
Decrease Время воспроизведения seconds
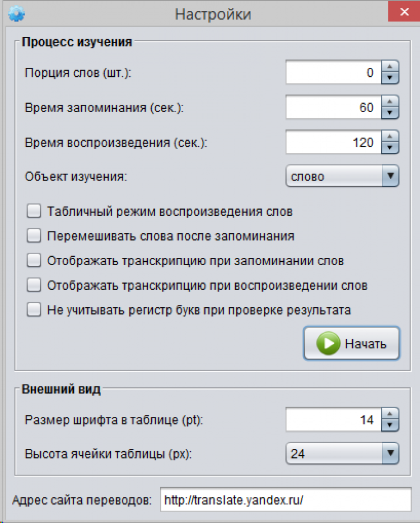coord(390,148)
